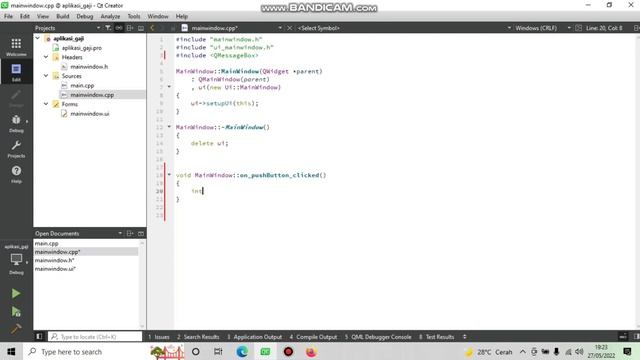The width and height of the screenshot is (640, 360).
Task: Click the Type to locate input field
Action: pyautogui.click(x=95, y=337)
